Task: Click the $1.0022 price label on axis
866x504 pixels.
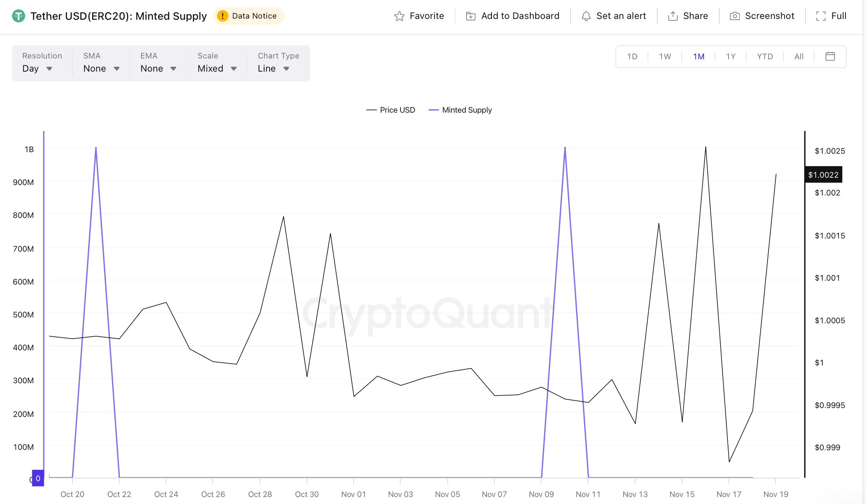Action: pos(823,175)
